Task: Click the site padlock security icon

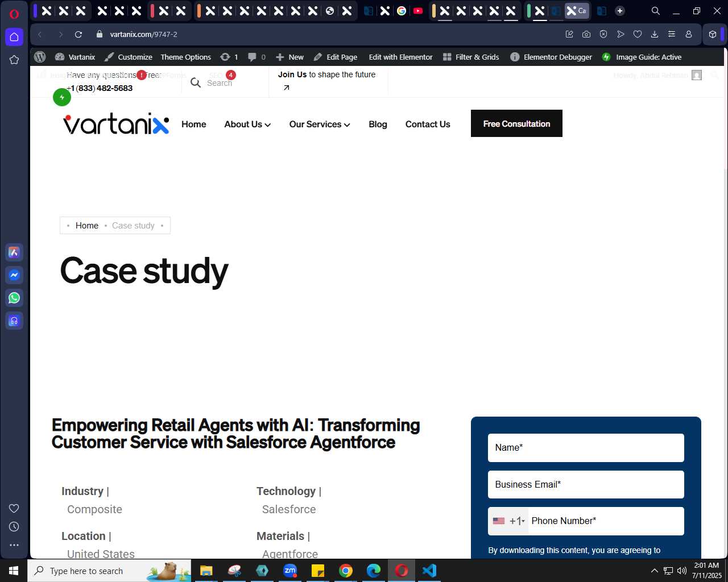Action: click(x=100, y=35)
